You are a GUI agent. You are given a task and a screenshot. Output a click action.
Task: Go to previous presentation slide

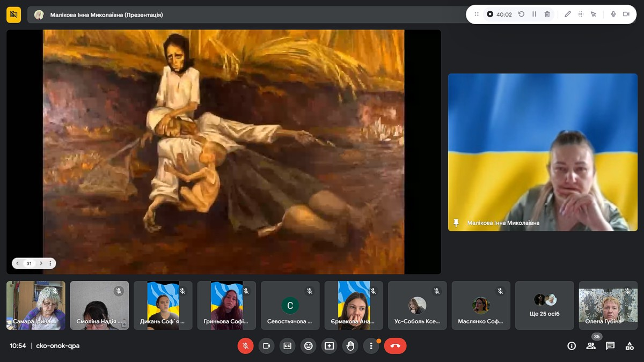(18, 263)
